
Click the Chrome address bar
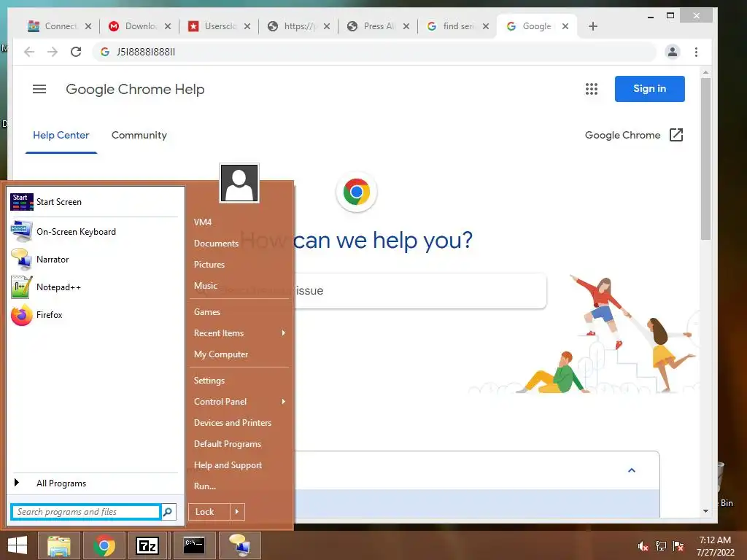click(374, 52)
